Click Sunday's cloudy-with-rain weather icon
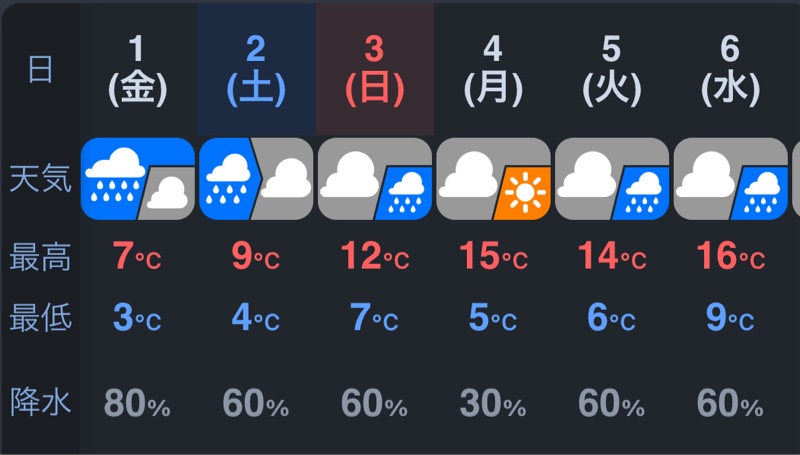 pos(375,179)
